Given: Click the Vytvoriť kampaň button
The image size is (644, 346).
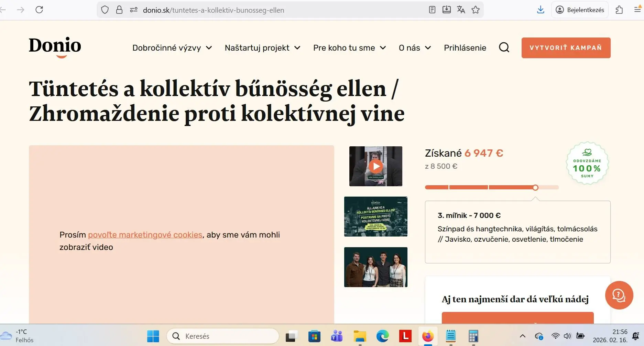Looking at the screenshot, I should (566, 48).
